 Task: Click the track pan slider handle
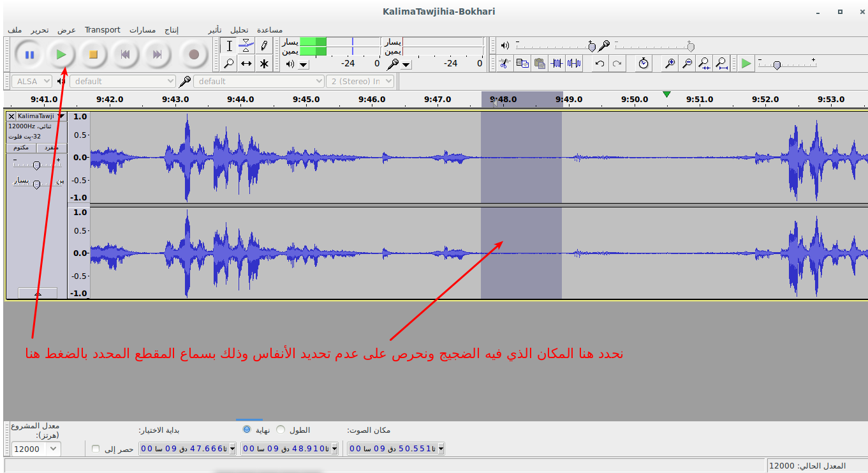(x=36, y=184)
